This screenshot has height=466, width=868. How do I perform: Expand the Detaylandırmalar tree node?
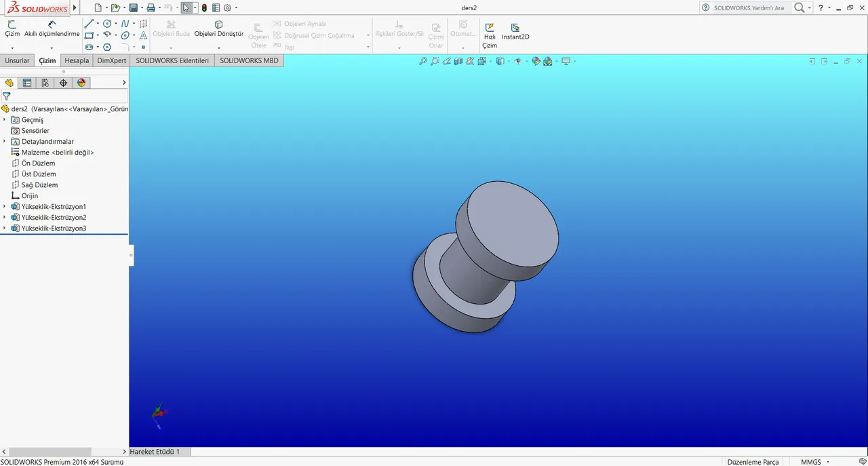click(5, 141)
